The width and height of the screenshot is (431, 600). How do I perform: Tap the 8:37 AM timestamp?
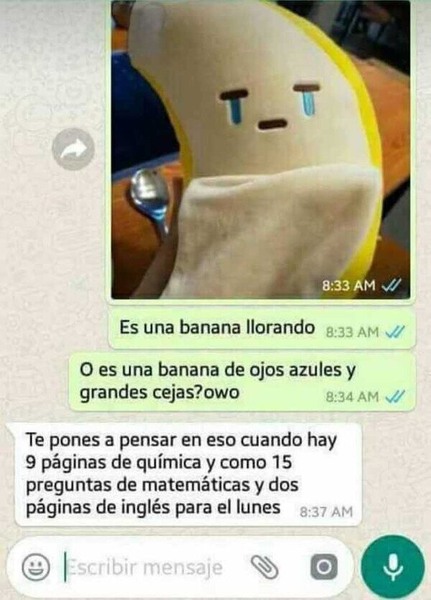(x=326, y=512)
